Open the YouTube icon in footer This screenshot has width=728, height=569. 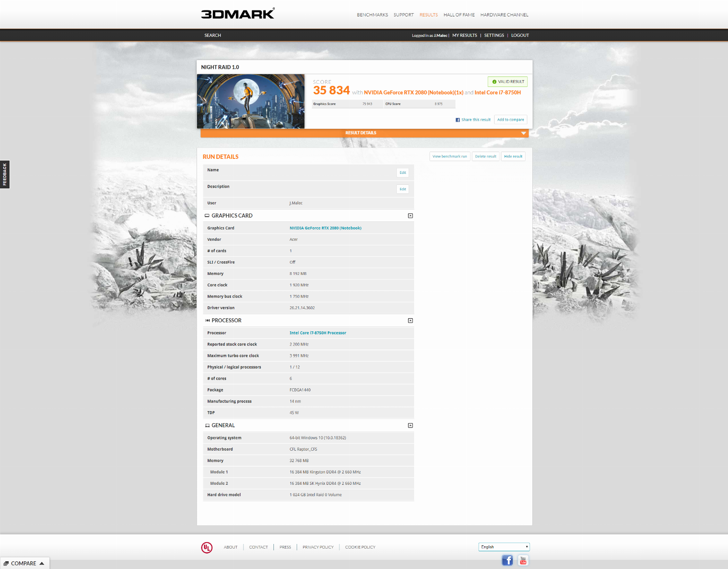(x=523, y=560)
